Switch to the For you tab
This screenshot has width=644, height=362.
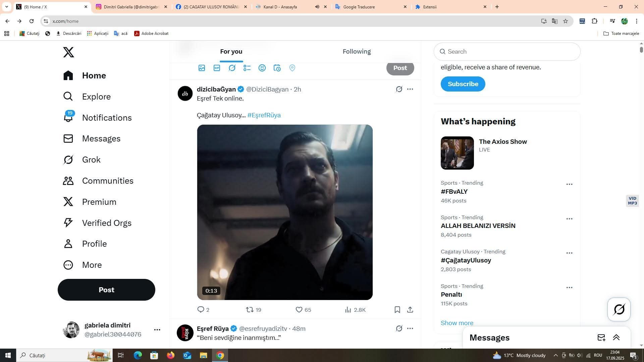tap(231, 51)
